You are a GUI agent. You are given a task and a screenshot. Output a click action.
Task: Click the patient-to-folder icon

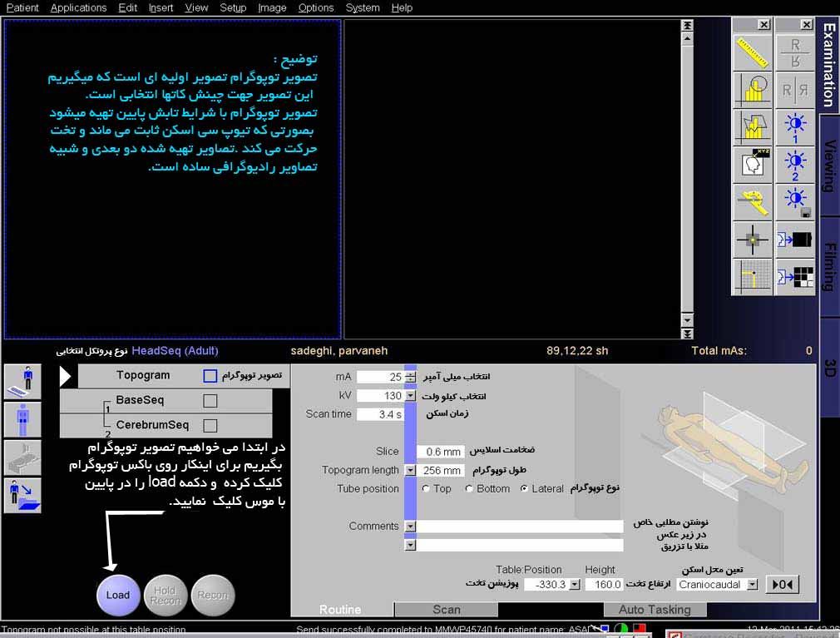[x=22, y=496]
